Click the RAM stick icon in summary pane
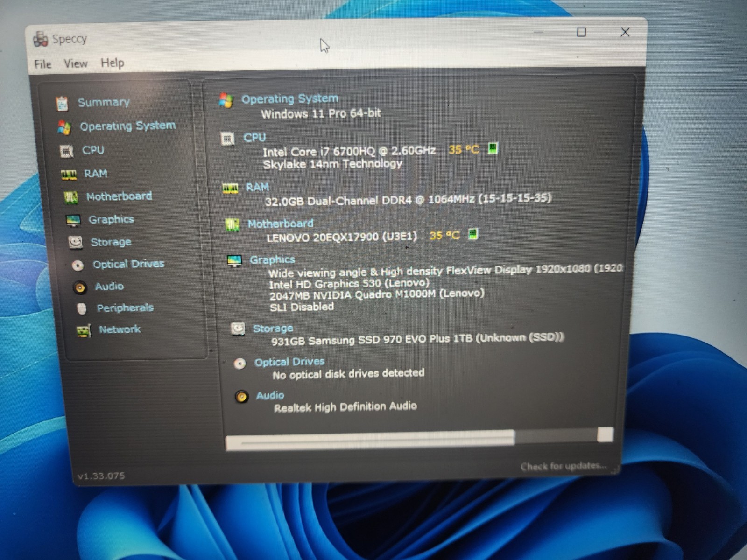Screen dimensions: 747x560 pyautogui.click(x=230, y=189)
